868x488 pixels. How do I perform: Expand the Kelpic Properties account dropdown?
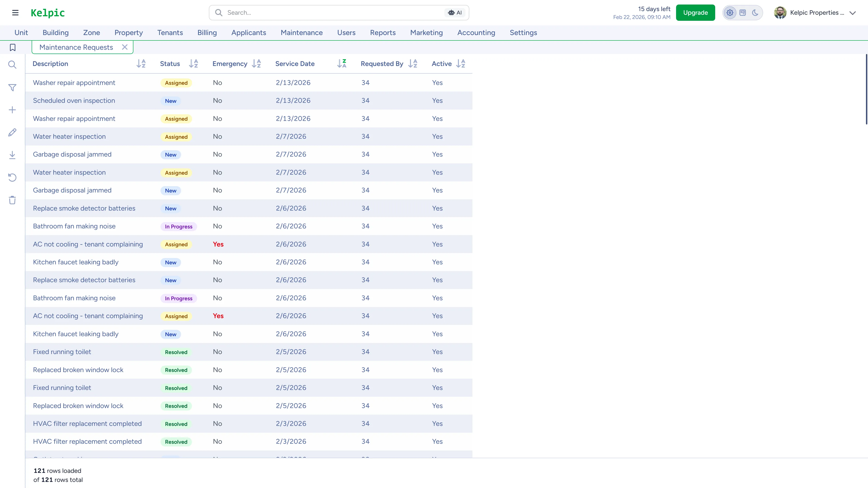point(854,13)
